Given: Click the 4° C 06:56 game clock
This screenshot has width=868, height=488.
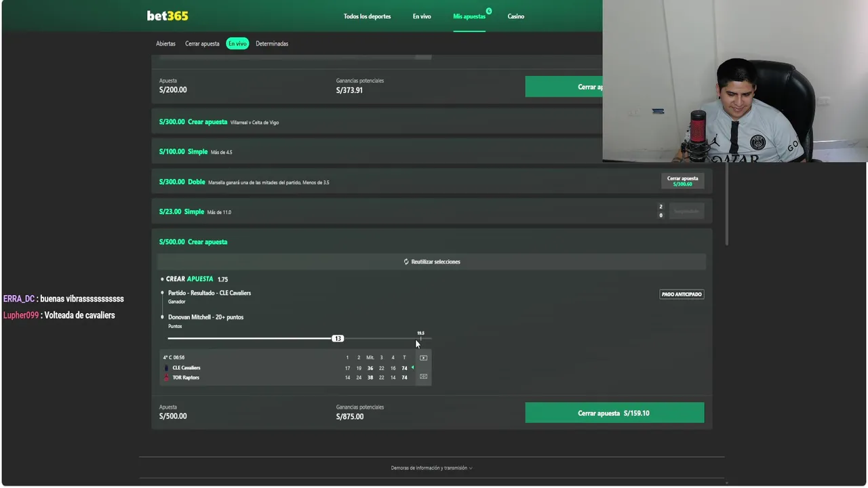Looking at the screenshot, I should (174, 357).
